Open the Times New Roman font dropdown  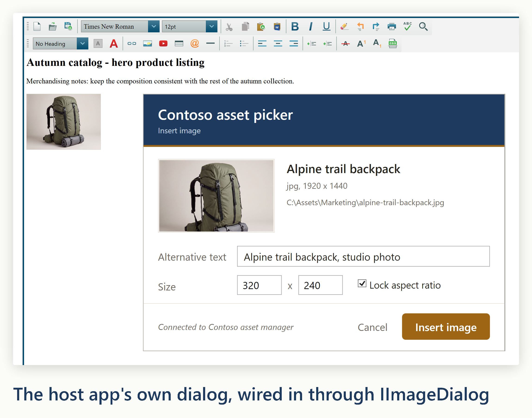154,26
